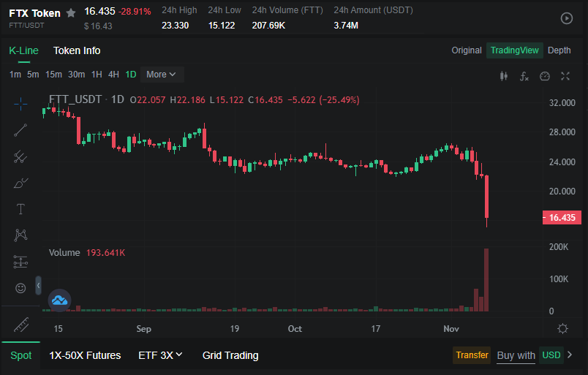Switch chart view to Original
This screenshot has width=588, height=375.
point(467,50)
